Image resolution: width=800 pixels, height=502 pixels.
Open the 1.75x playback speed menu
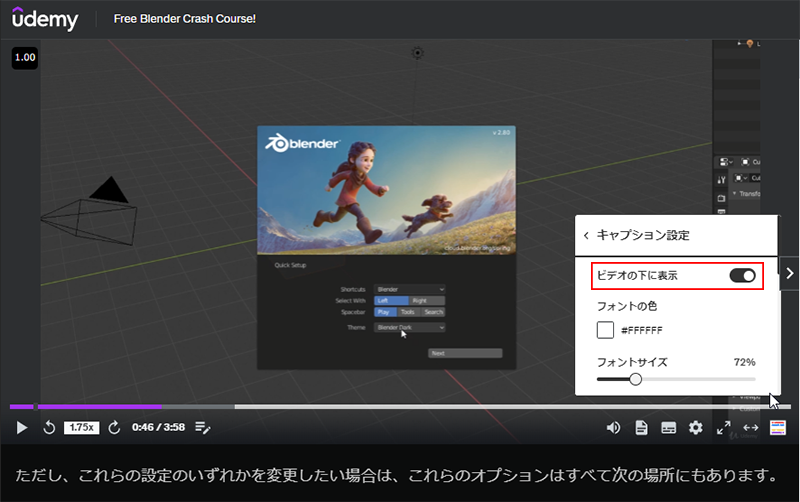81,428
